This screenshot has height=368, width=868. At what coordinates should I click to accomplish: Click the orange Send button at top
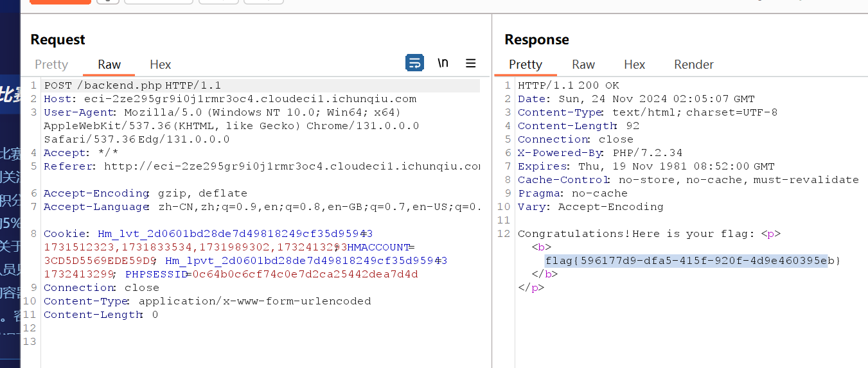point(60,1)
